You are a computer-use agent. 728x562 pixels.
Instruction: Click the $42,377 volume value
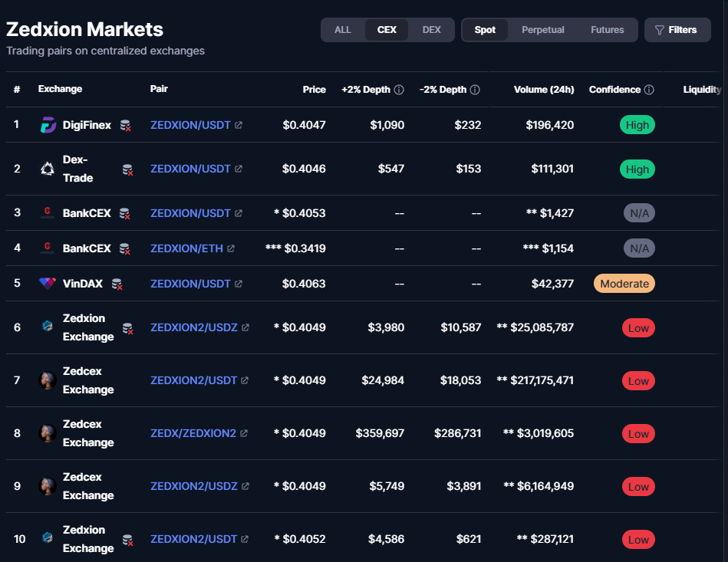pyautogui.click(x=552, y=284)
